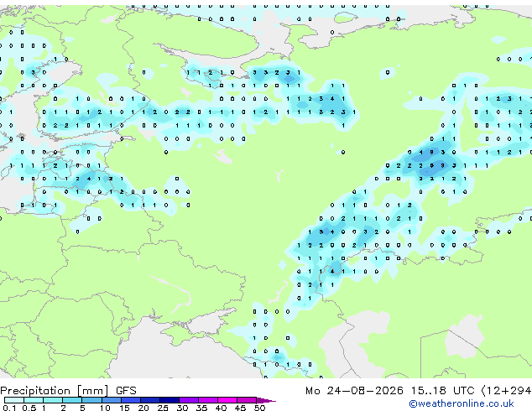Image resolution: width=532 pixels, height=411 pixels.
Task: Click the legend label '0.1'
Action: pyautogui.click(x=9, y=408)
